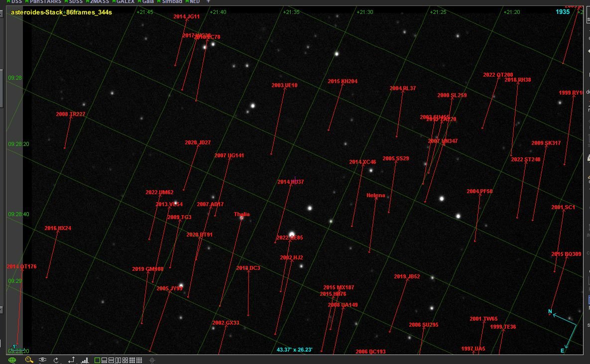Image resolution: width=590 pixels, height=364 pixels.
Task: Select the 2014 XC46 asteroid label
Action: [x=362, y=162]
